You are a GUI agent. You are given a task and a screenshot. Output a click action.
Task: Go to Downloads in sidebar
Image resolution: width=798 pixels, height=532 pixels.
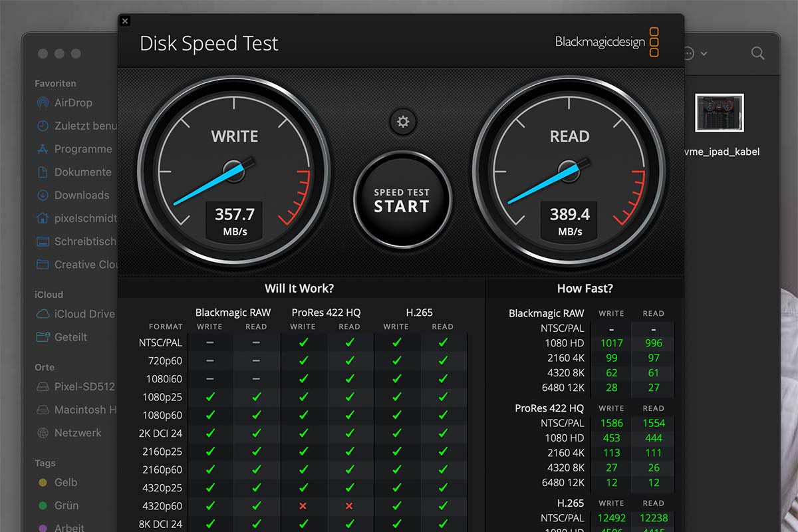(81, 195)
